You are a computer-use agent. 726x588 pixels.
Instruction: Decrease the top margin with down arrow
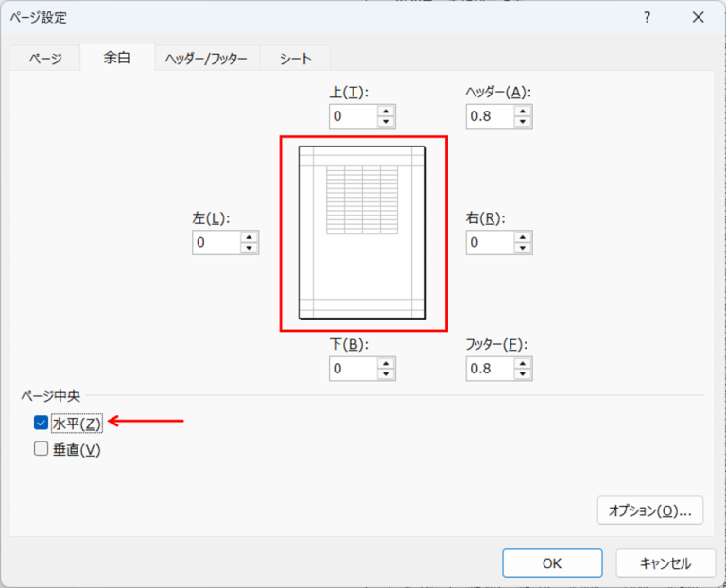coord(386,122)
